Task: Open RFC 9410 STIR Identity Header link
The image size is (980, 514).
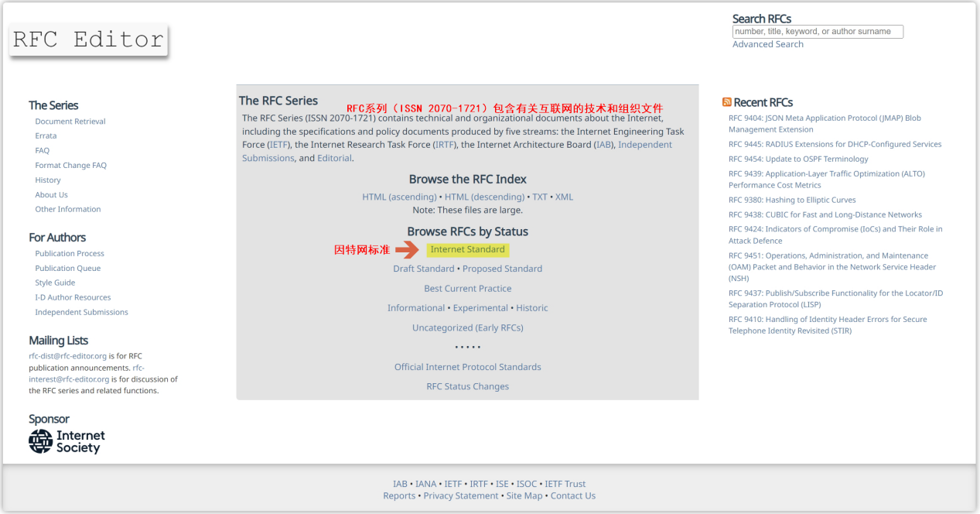Action: point(828,325)
